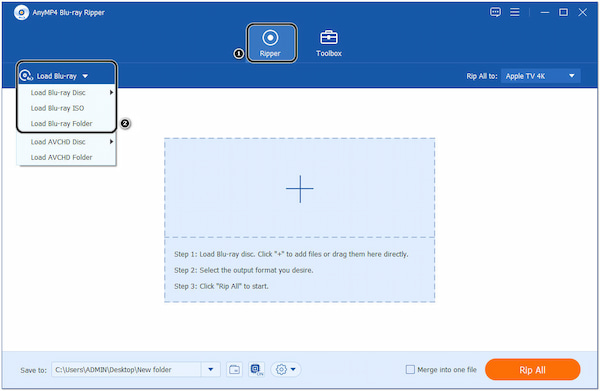Expand the Save to path dropdown arrow

(211, 370)
